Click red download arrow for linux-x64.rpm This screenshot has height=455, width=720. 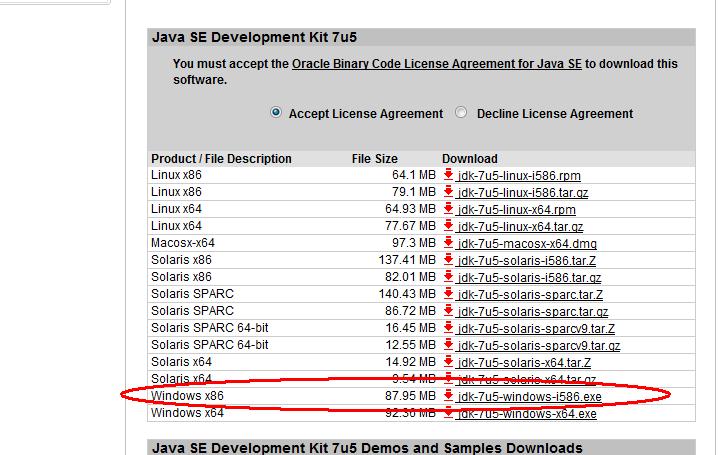pos(449,208)
